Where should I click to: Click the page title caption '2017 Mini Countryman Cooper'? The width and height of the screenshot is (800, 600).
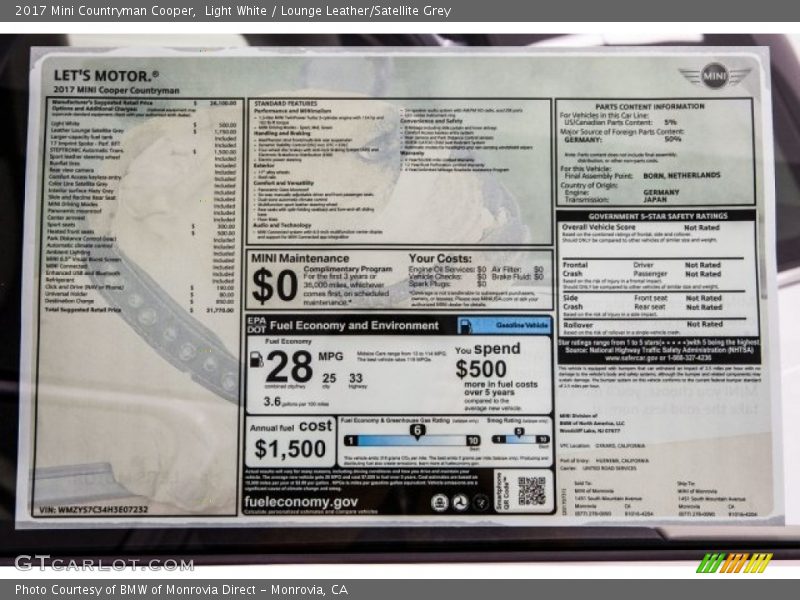(x=105, y=10)
